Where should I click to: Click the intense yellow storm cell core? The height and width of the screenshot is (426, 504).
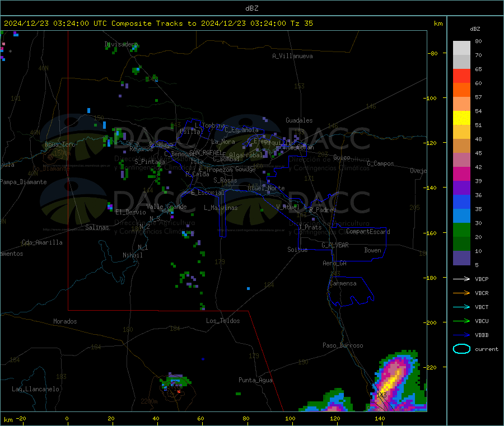[391, 381]
